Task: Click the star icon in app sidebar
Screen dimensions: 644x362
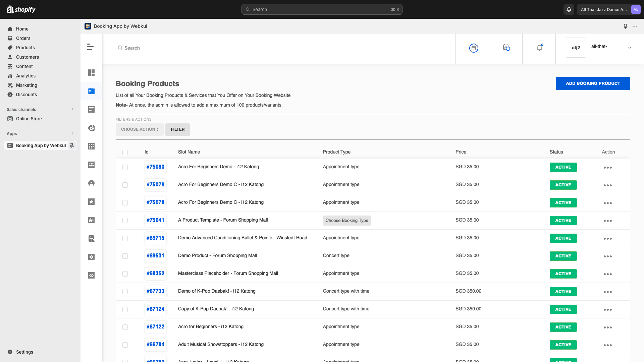Action: [91, 202]
